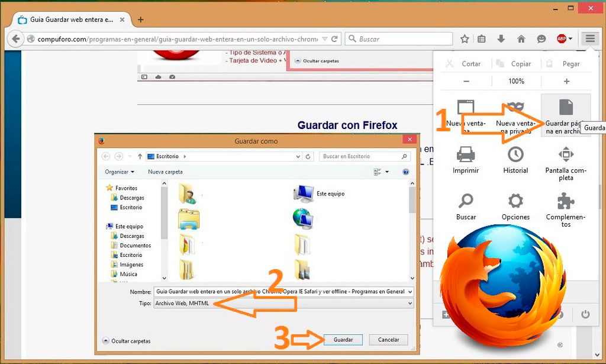Open Complementos puzzle piece icon

point(566,201)
